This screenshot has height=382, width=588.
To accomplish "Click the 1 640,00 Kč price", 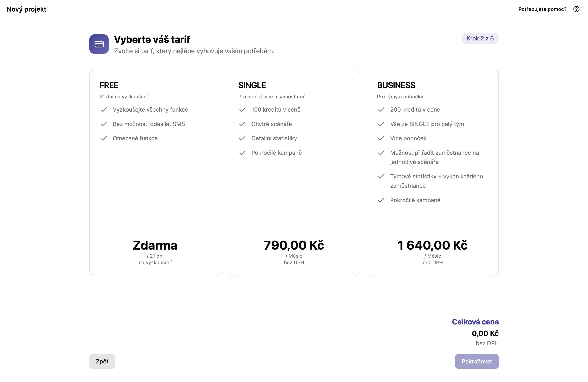I will [x=432, y=245].
